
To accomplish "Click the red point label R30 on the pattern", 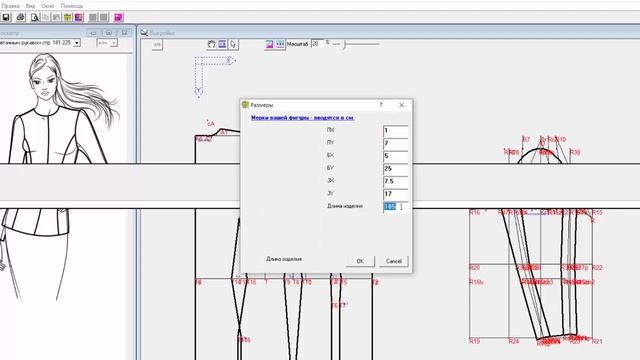I will pyautogui.click(x=575, y=152).
